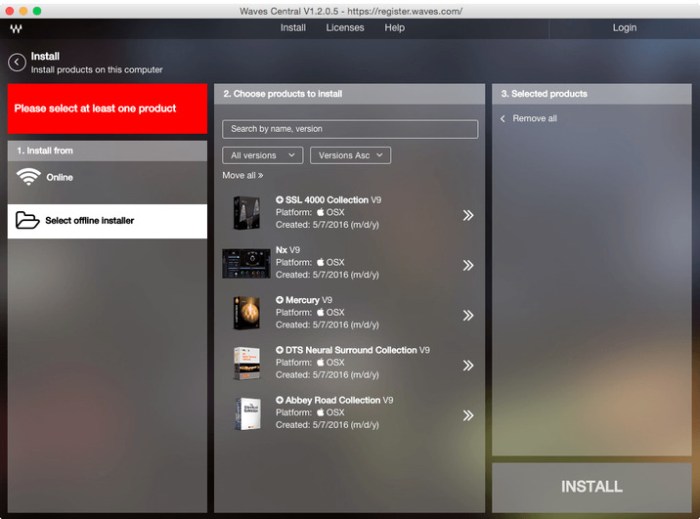The width and height of the screenshot is (700, 519).
Task: Focus the Search by name, version field
Action: point(350,129)
